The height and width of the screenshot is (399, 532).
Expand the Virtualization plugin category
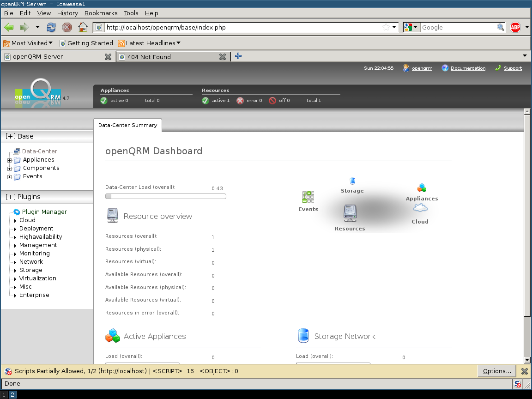point(15,279)
